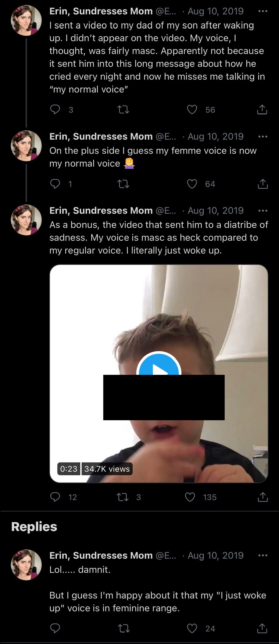This screenshot has height=644, width=279.
Task: Share the femme voice tweet
Action: pyautogui.click(x=263, y=184)
